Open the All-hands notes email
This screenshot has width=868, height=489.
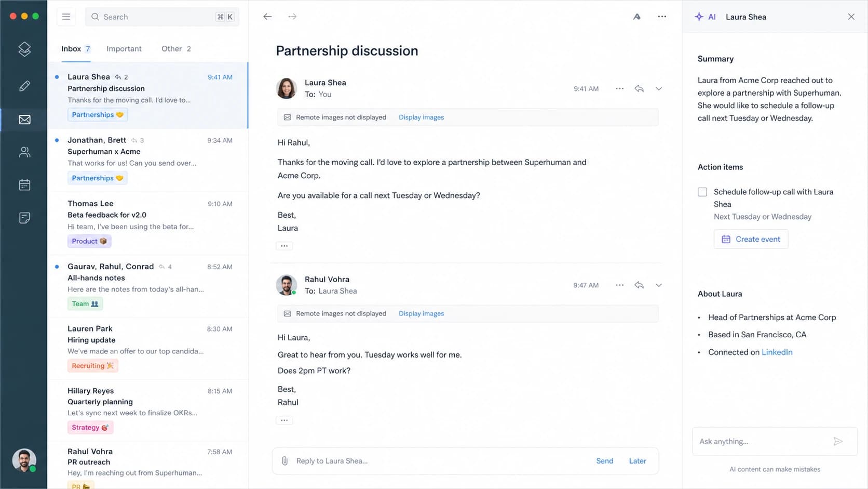[147, 286]
